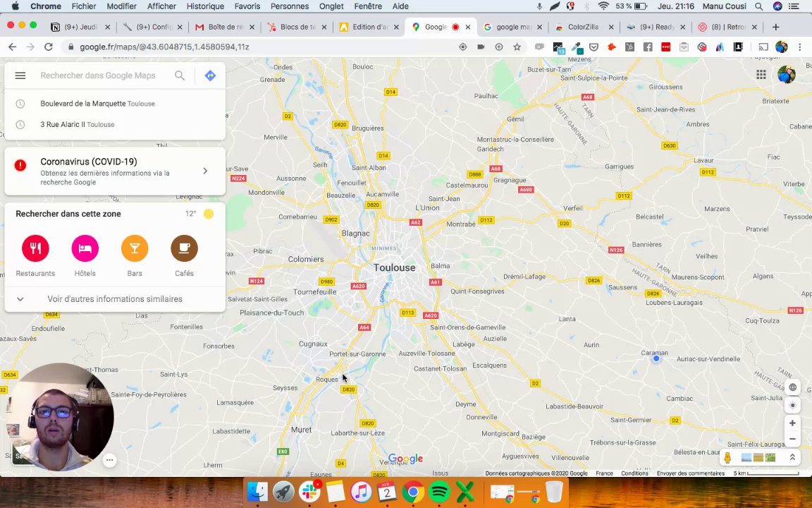Click the weather sun icon showing 12°
Screen dimensions: 812x508
point(208,214)
